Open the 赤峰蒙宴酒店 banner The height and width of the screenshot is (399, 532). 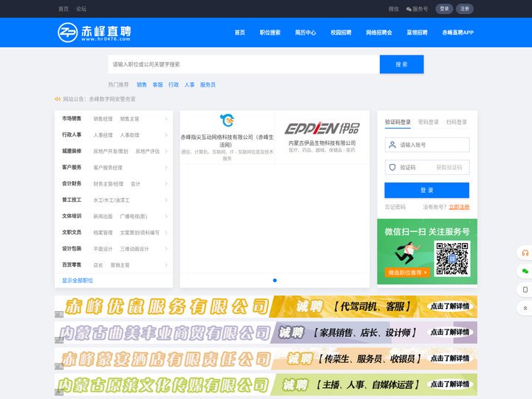[x=266, y=358]
